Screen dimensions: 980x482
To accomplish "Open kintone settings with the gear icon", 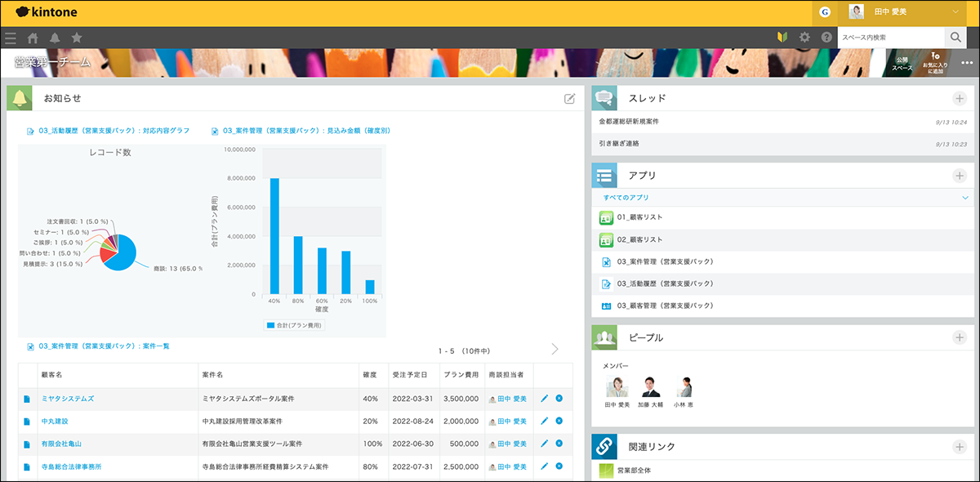I will pyautogui.click(x=805, y=37).
